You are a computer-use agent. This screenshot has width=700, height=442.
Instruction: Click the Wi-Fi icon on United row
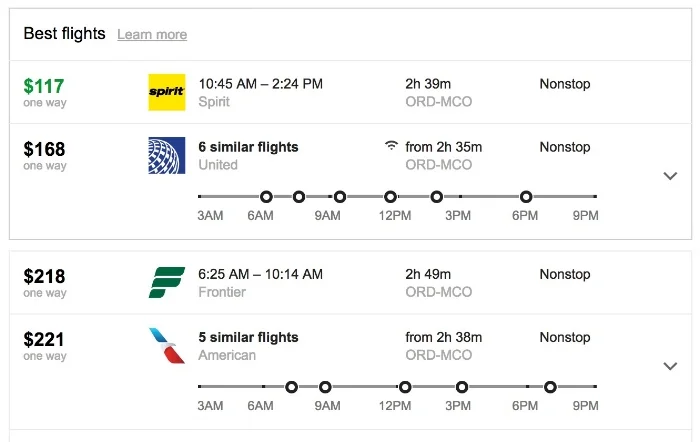tap(390, 147)
